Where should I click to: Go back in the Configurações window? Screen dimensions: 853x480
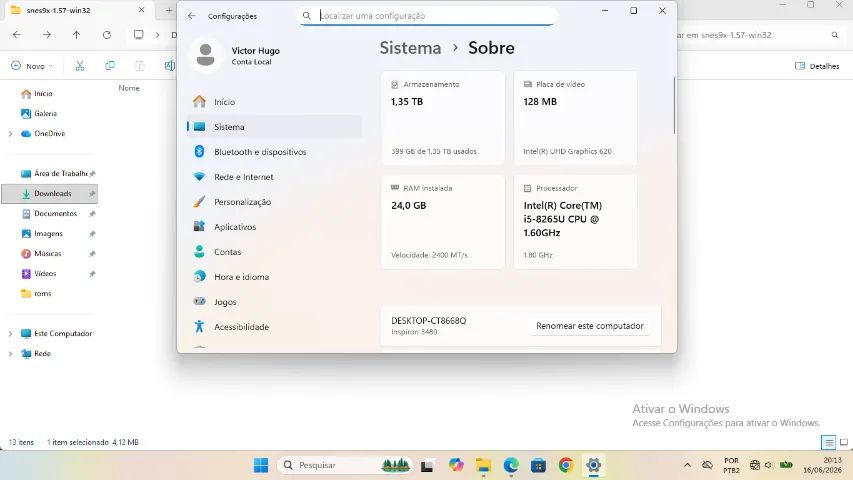pyautogui.click(x=191, y=16)
